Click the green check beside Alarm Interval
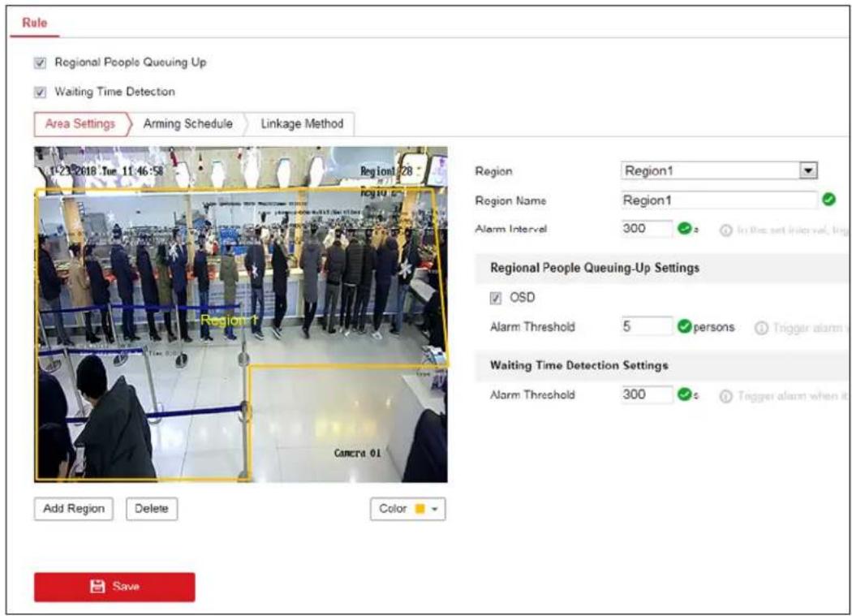Viewport: 852px width, 616px height. click(x=684, y=229)
